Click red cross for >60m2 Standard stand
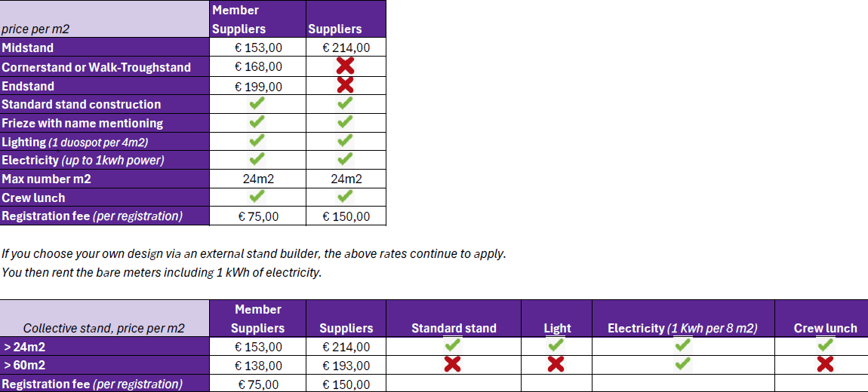The height and width of the screenshot is (392, 868). tap(453, 364)
